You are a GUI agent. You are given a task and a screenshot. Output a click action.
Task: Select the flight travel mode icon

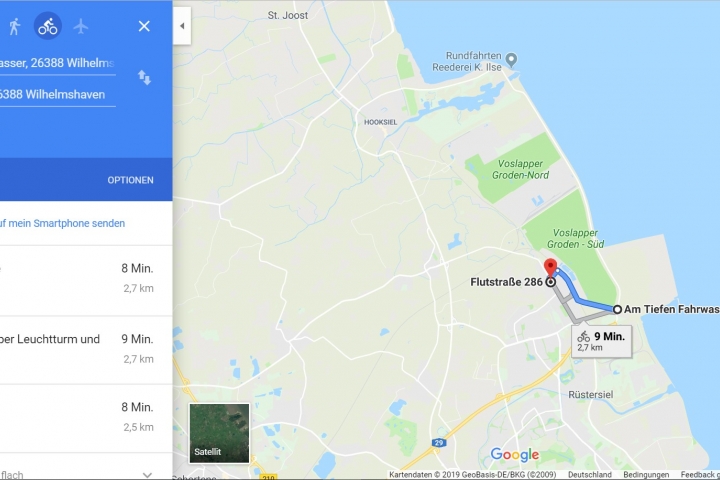point(81,26)
